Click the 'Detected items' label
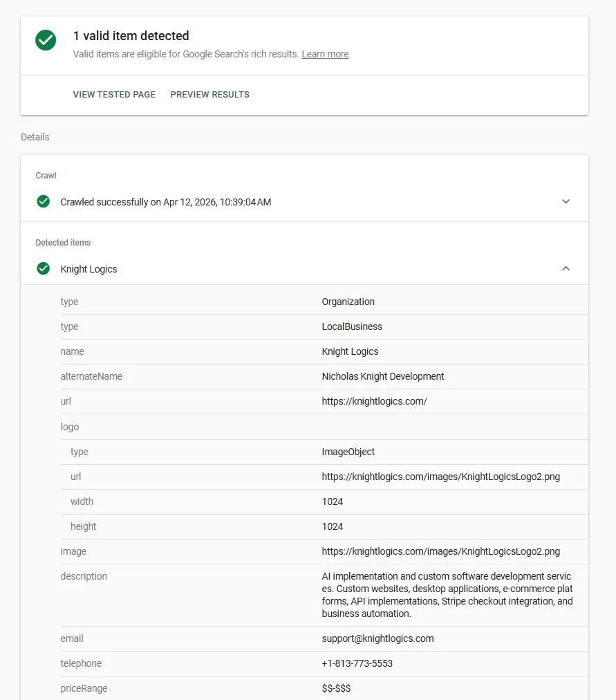The width and height of the screenshot is (616, 700). click(x=63, y=242)
